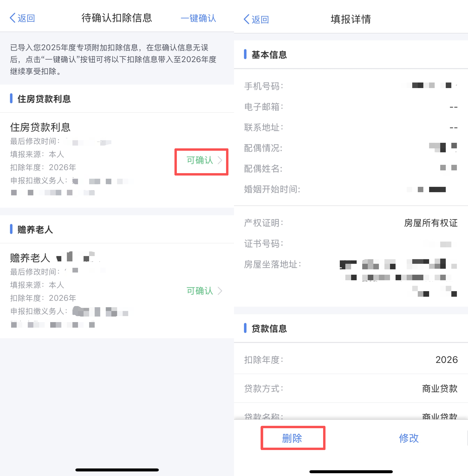Tap the 手机号码 row
The image size is (468, 476).
[351, 86]
